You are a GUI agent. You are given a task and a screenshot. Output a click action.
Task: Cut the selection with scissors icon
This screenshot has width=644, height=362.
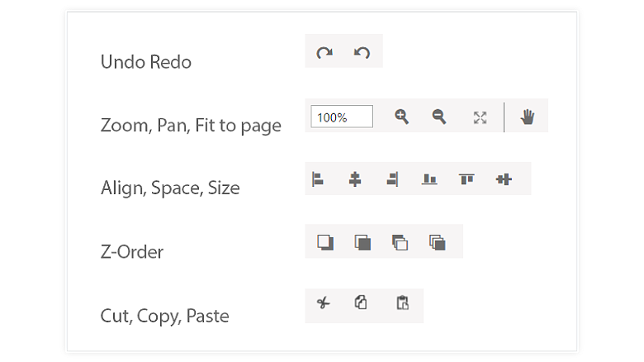click(323, 303)
